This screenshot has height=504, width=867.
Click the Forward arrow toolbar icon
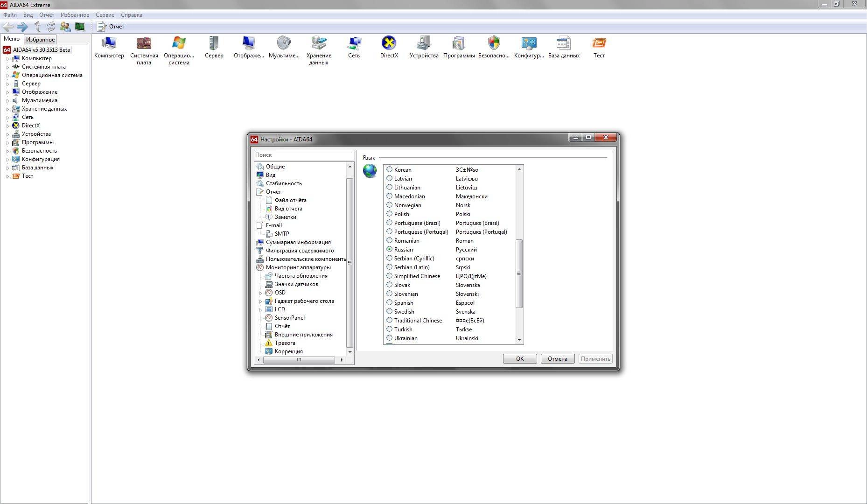pyautogui.click(x=22, y=27)
